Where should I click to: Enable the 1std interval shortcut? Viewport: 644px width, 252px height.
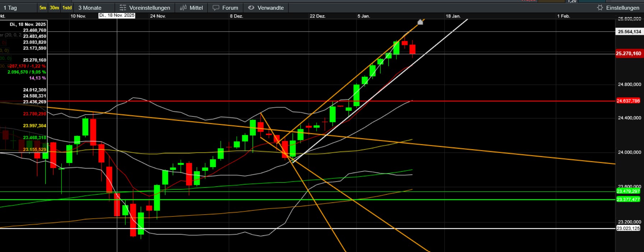67,8
